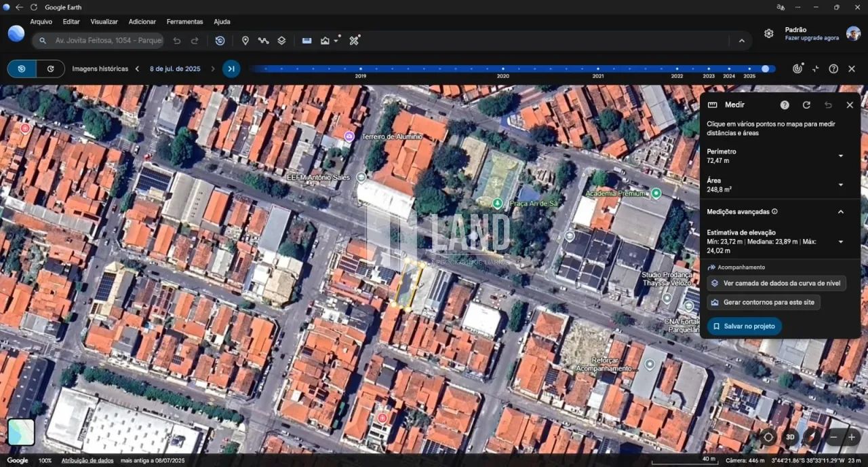The height and width of the screenshot is (467, 868).
Task: Go to next historical image date
Action: click(212, 69)
